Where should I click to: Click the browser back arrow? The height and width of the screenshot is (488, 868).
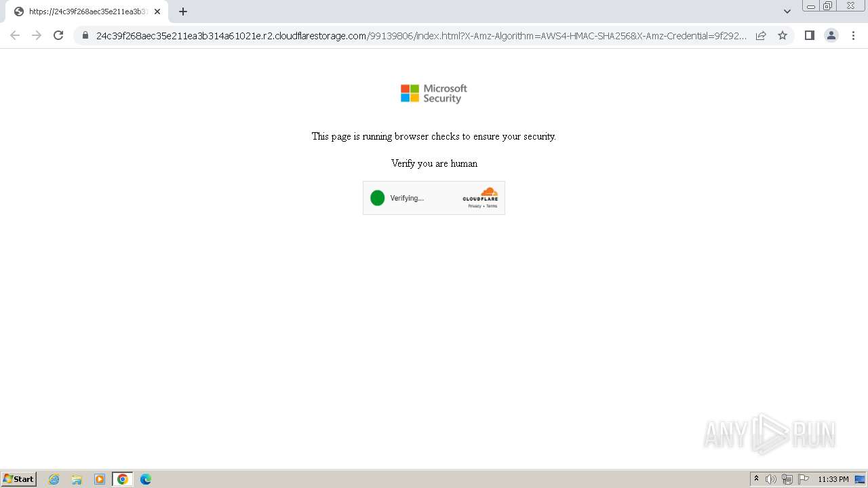click(15, 35)
